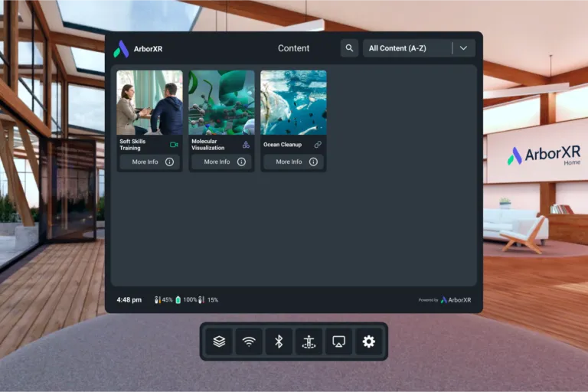Image resolution: width=588 pixels, height=392 pixels.
Task: Click the left controller 45% battery indicator
Action: [x=164, y=299]
